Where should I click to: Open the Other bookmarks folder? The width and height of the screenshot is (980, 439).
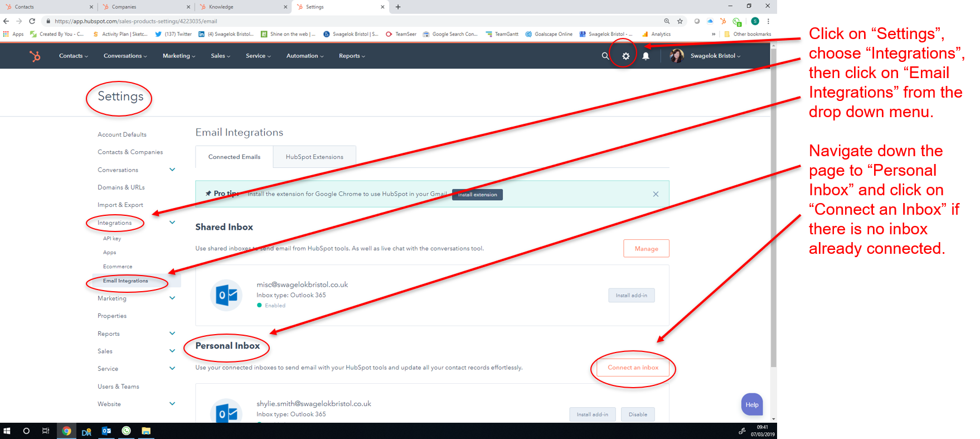(748, 34)
